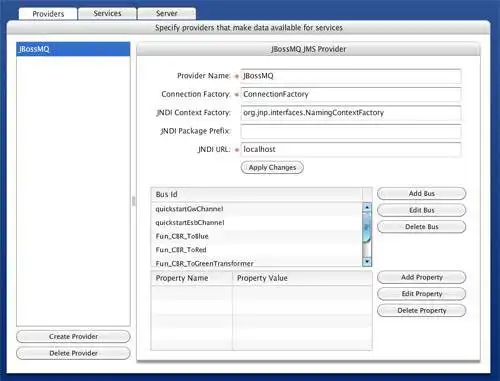Open the Server tab
The width and height of the screenshot is (500, 381).
pos(167,13)
